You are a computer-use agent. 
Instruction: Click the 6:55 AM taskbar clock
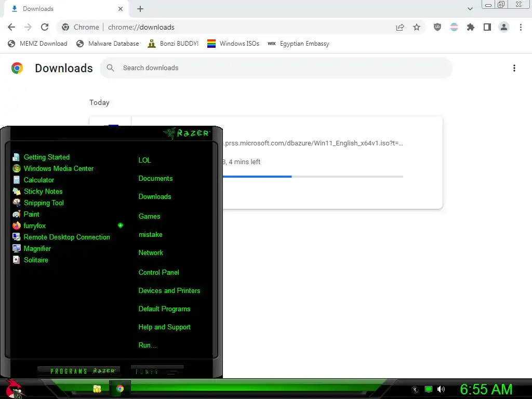click(486, 389)
